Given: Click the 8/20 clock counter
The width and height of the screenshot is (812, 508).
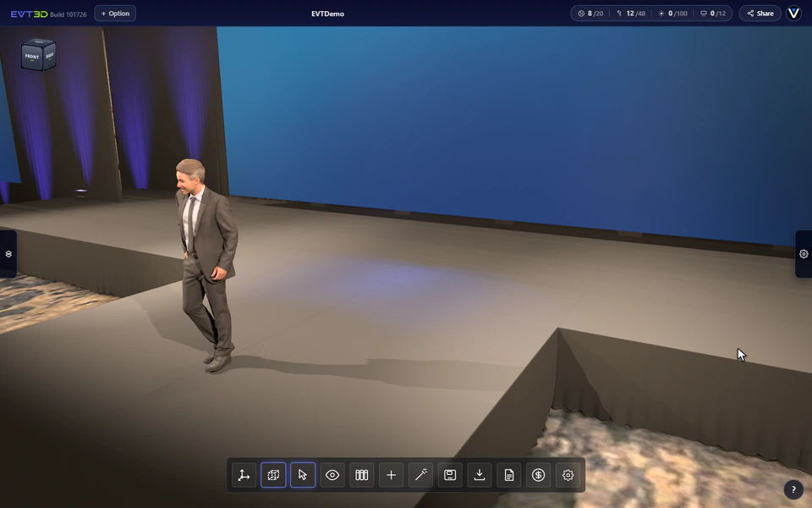Looking at the screenshot, I should pos(591,14).
